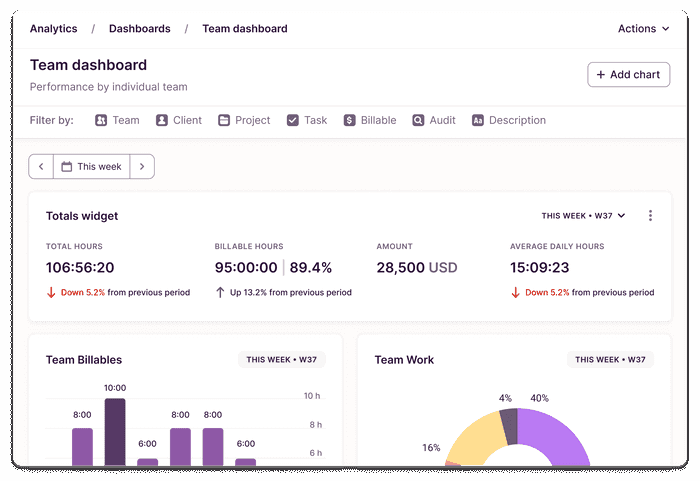
Task: Filter by Billable label
Action: pos(379,120)
